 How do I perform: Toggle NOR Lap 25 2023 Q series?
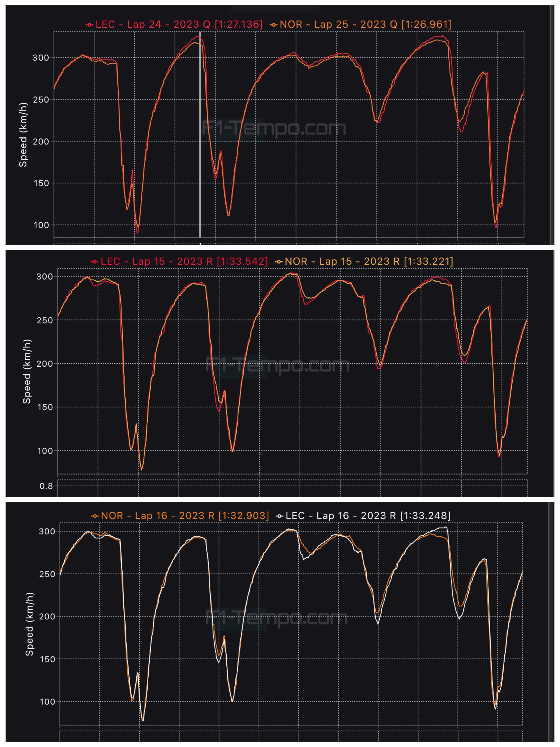(x=365, y=25)
